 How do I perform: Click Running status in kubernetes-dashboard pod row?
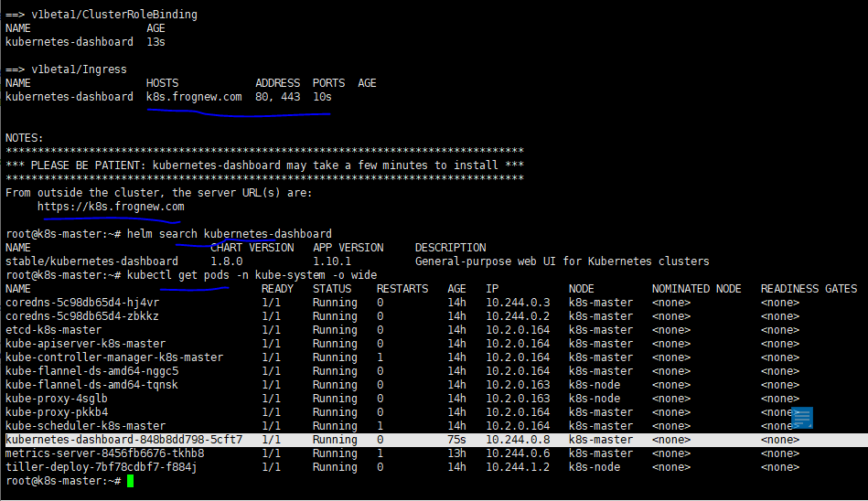(336, 440)
